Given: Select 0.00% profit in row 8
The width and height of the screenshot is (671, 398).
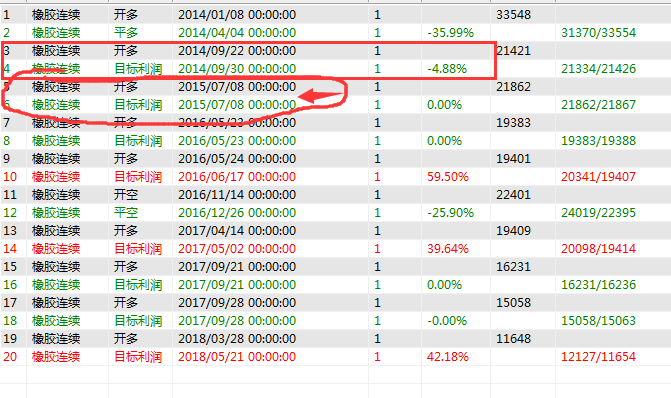Looking at the screenshot, I should pos(444,141).
